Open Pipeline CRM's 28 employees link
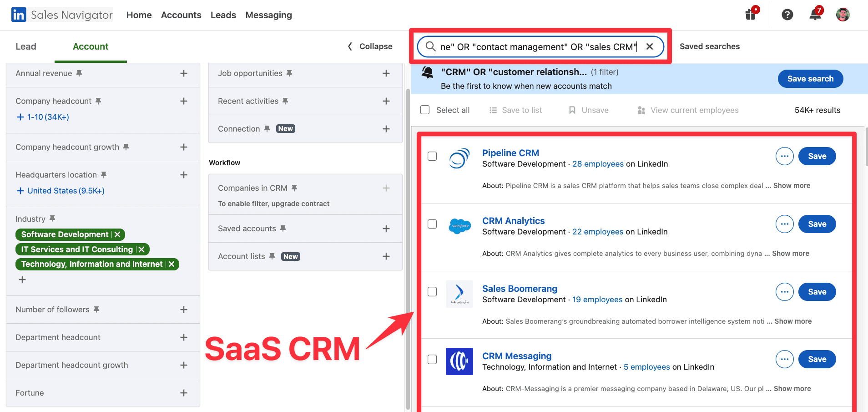Image resolution: width=868 pixels, height=412 pixels. (598, 164)
